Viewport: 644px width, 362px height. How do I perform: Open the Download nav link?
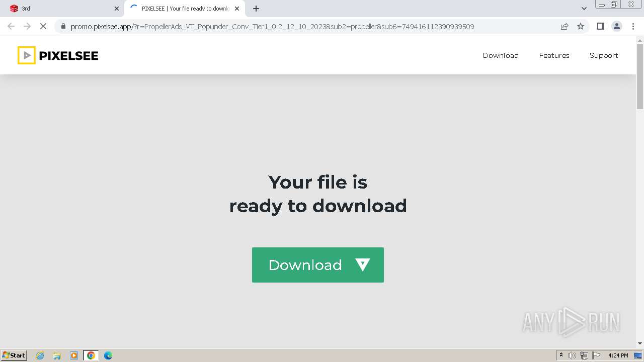501,55
